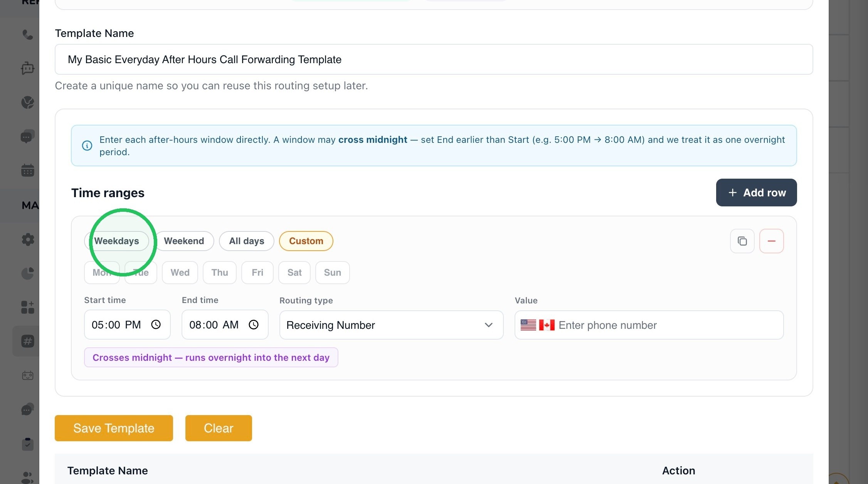Select the Weekend preset
Image resolution: width=868 pixels, height=484 pixels.
tap(184, 241)
